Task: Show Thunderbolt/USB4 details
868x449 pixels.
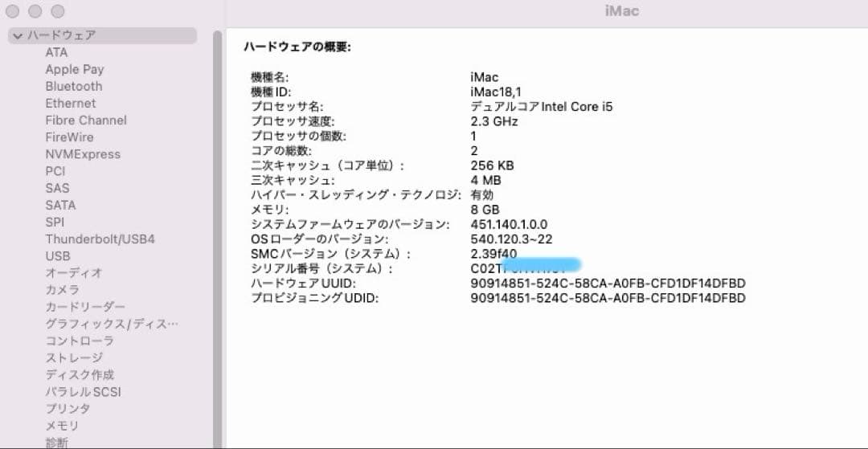Action: 100,239
